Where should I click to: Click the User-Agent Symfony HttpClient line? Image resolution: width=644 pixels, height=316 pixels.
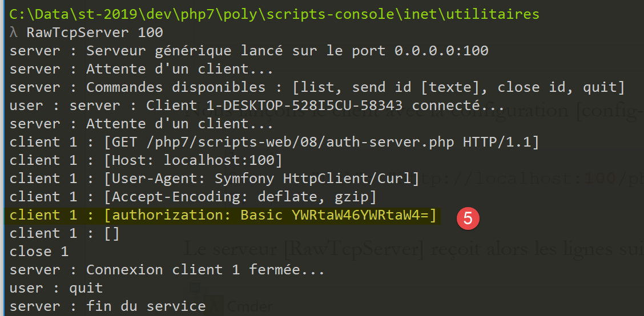[214, 179]
